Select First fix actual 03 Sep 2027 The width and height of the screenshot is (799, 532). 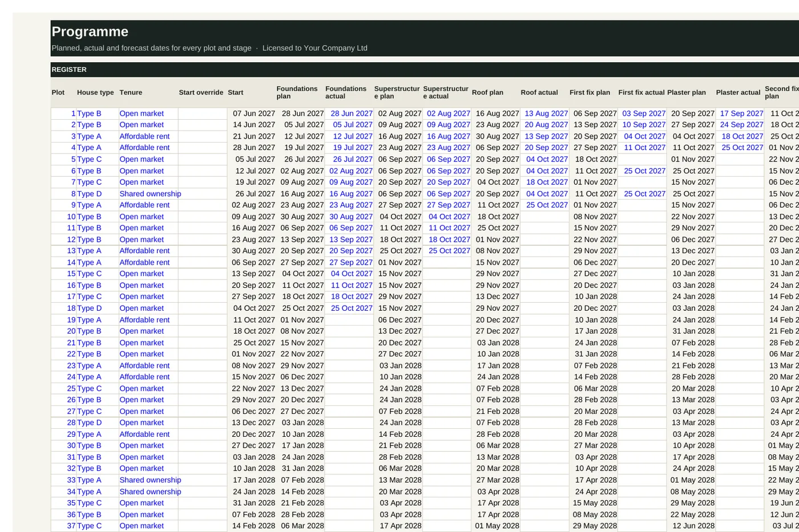pos(644,113)
